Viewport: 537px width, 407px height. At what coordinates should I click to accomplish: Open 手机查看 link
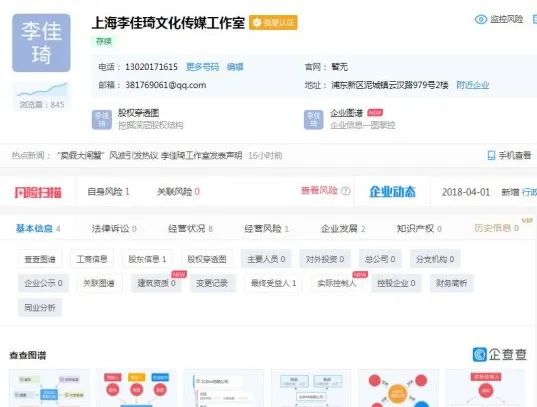point(514,156)
